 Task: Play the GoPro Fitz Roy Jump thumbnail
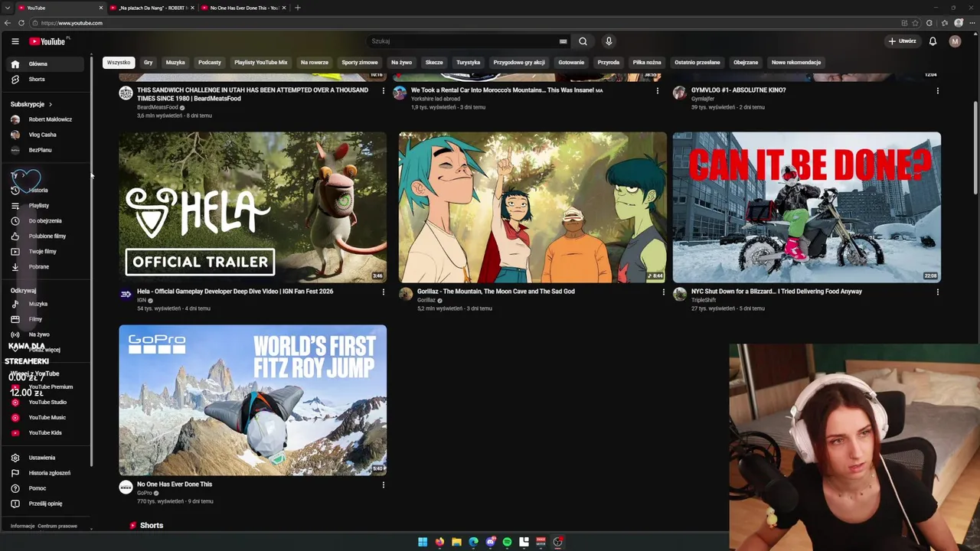pos(253,400)
